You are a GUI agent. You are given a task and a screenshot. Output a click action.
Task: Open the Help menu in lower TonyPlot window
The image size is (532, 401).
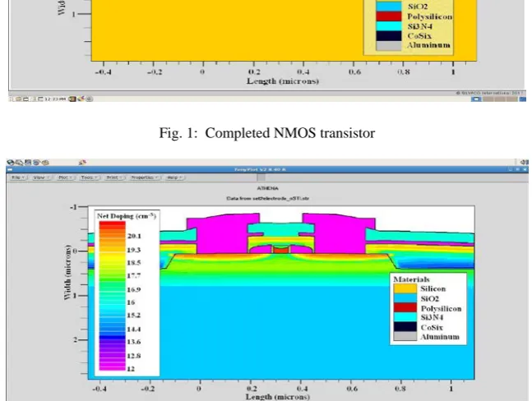174,177
